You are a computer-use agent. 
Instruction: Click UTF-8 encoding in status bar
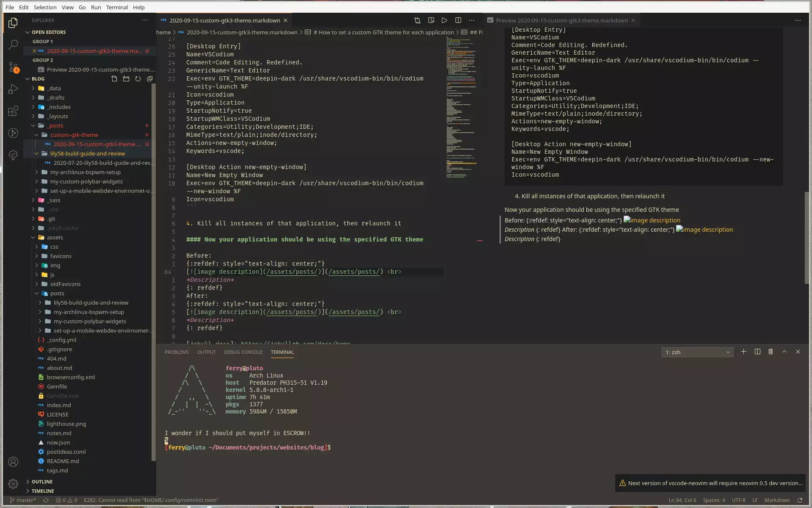[738, 500]
